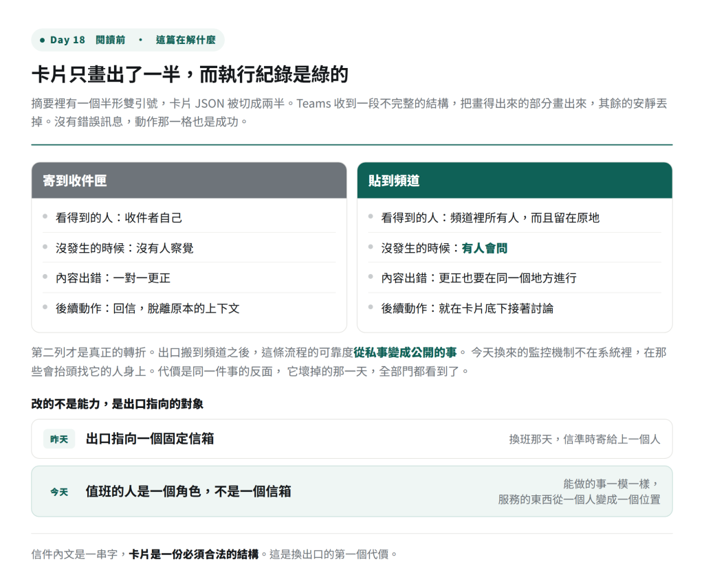Select "值班的人是一個角色，不是一個信箱"
The image size is (704, 588).
(188, 492)
